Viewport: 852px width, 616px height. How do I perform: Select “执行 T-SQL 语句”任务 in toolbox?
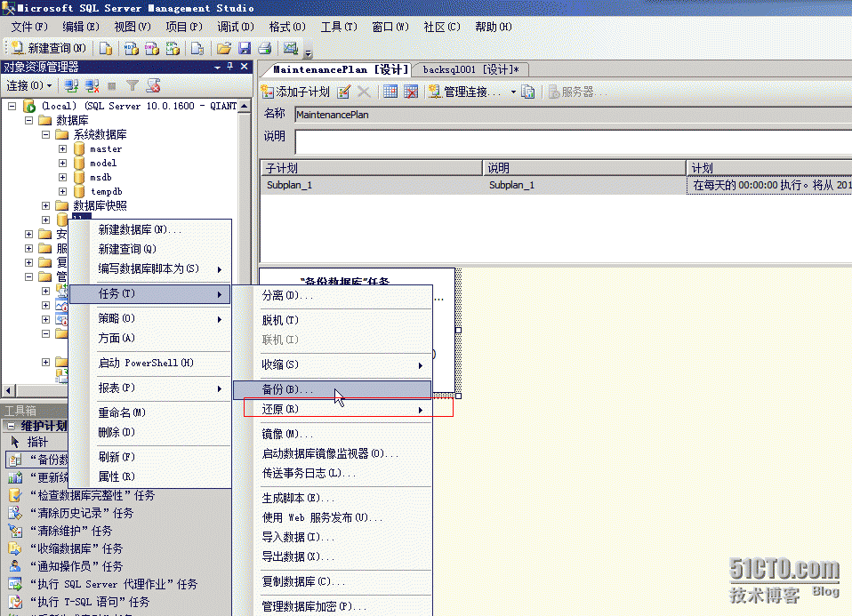tap(79, 602)
